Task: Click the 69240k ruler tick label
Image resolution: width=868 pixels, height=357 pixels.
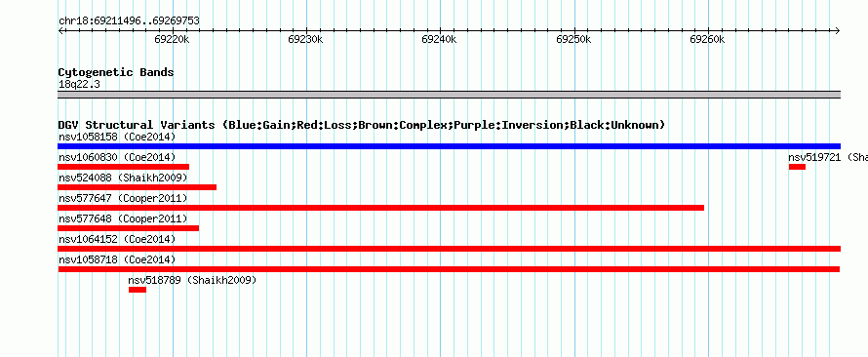Action: (x=440, y=39)
